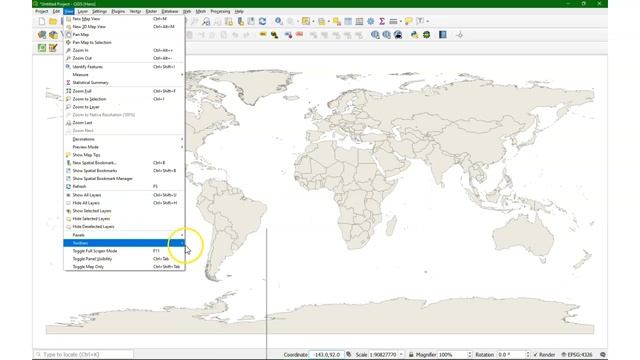
Task: Open the Processing menu
Action: [x=220, y=11]
